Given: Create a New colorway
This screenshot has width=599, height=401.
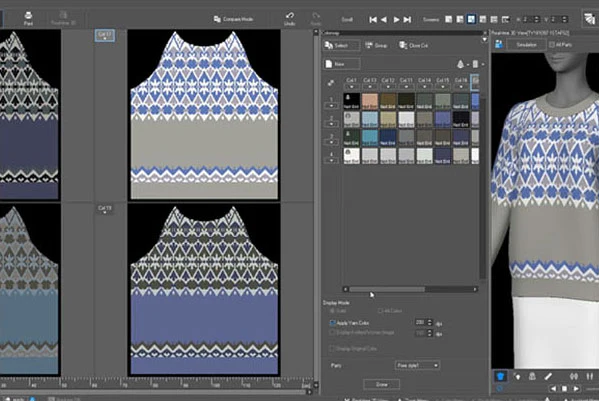Looking at the screenshot, I should (x=341, y=64).
